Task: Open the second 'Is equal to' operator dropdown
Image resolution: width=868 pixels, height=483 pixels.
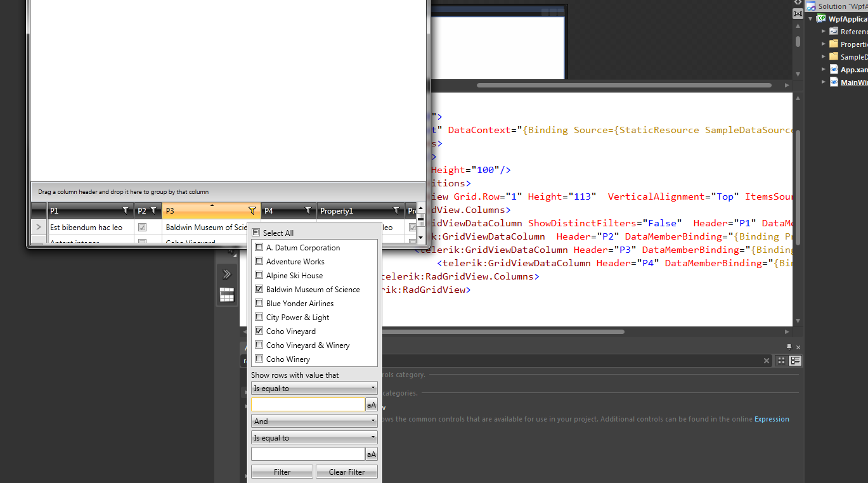Action: click(314, 438)
